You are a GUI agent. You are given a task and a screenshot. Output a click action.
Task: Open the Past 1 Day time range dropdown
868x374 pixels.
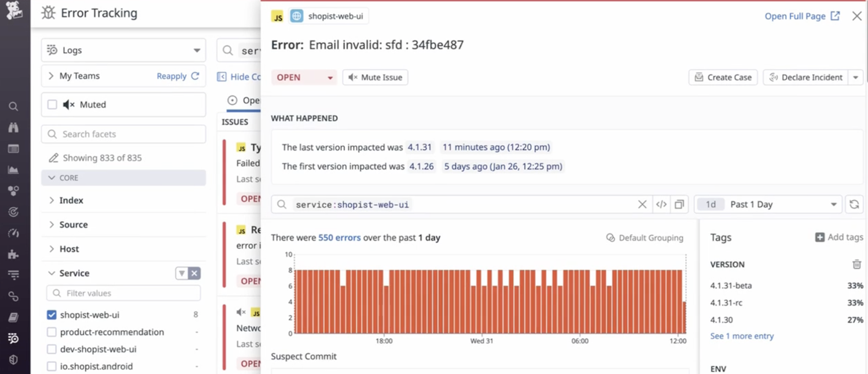(x=768, y=204)
